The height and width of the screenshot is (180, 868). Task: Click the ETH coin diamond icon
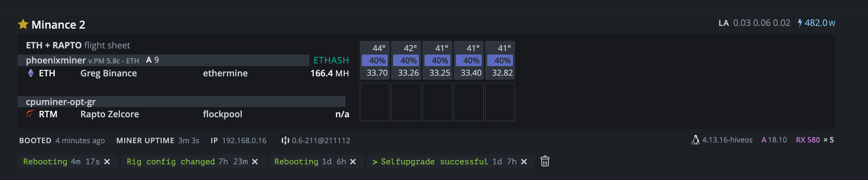(31, 73)
